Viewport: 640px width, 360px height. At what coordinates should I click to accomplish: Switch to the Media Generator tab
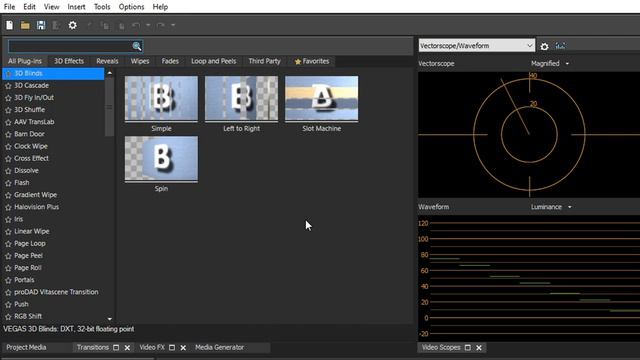point(220,347)
